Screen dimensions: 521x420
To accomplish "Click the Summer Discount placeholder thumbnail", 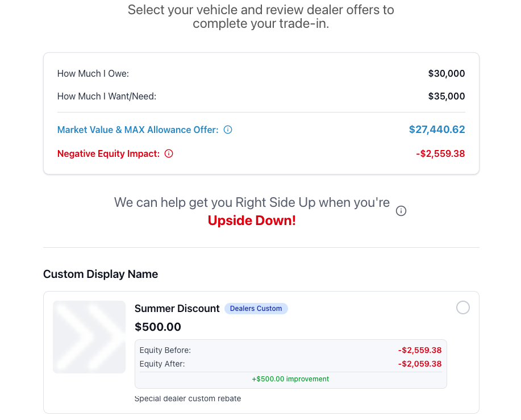I will (89, 337).
